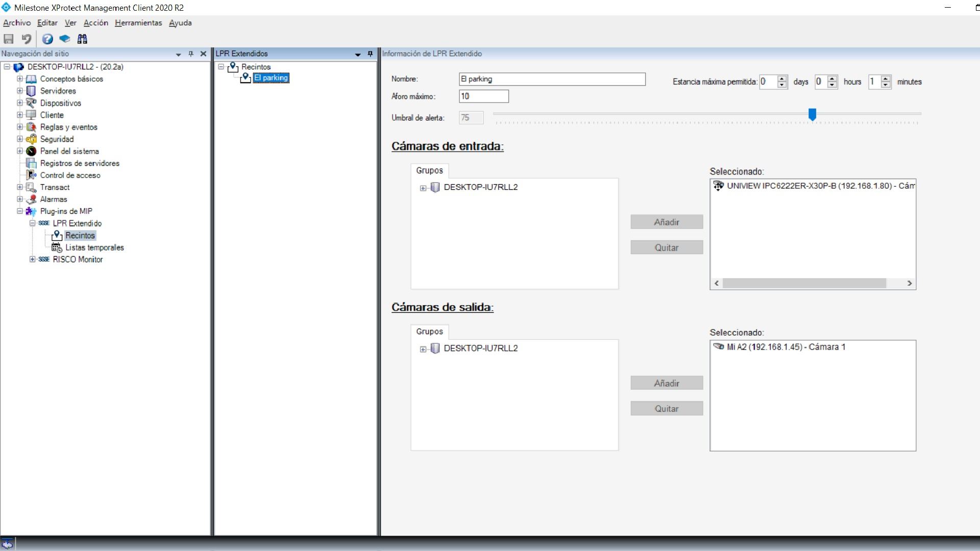The width and height of the screenshot is (980, 551).
Task: Click the Registros de servidores icon
Action: tap(31, 163)
